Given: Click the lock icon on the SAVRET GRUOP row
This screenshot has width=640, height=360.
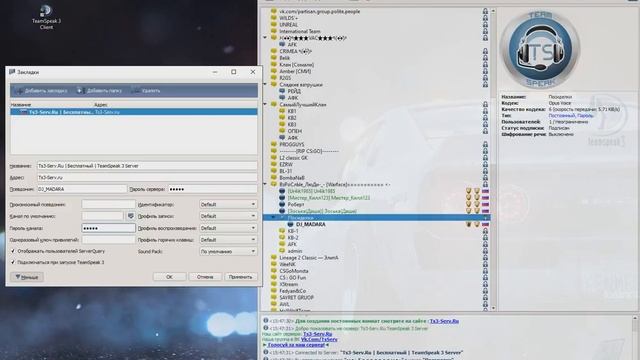Looking at the screenshot, I should [485, 297].
